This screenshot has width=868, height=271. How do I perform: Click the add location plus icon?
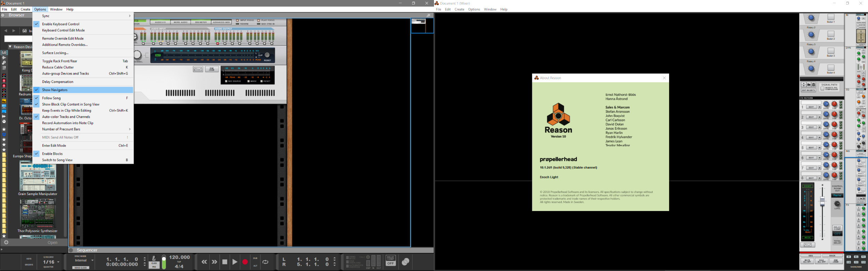click(6, 242)
